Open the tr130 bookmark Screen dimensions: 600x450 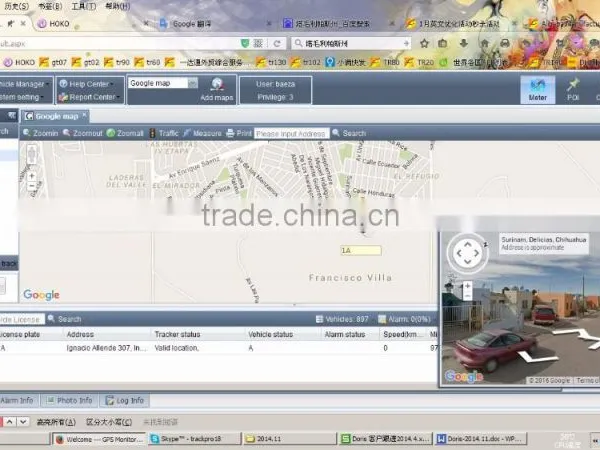271,62
